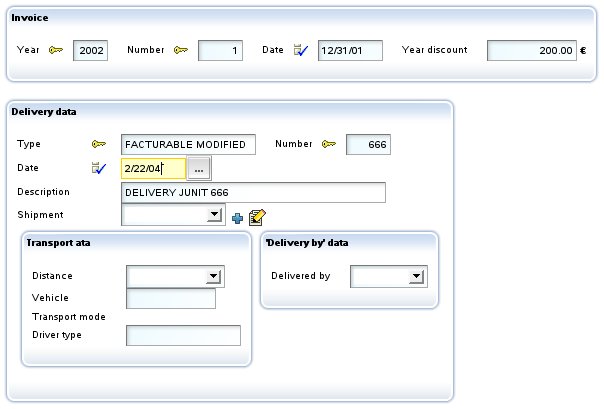Click the required-check icon beside Delivery Date
Image resolution: width=604 pixels, height=409 pixels.
[99, 168]
